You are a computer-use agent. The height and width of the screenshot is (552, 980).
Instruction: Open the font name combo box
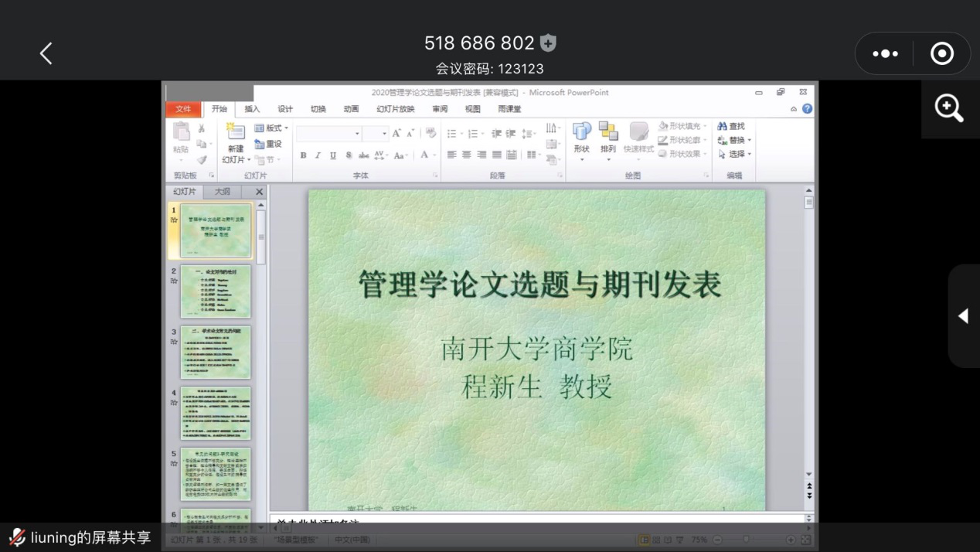point(328,134)
